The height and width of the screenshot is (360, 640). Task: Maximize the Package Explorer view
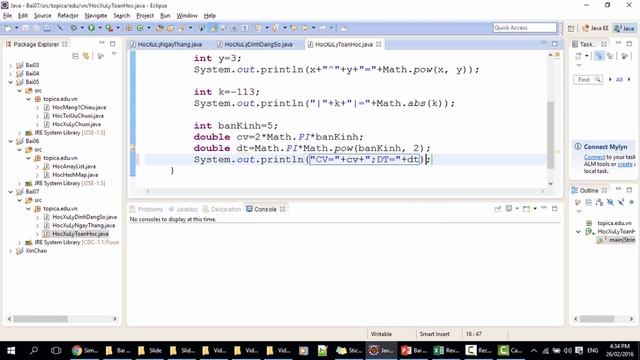pyautogui.click(x=113, y=44)
